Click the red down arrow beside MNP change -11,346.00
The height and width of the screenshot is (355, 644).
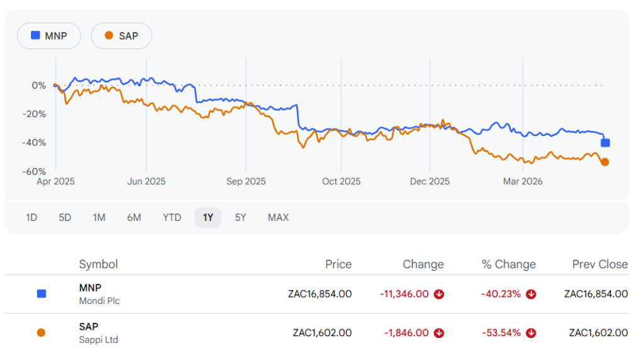click(439, 294)
